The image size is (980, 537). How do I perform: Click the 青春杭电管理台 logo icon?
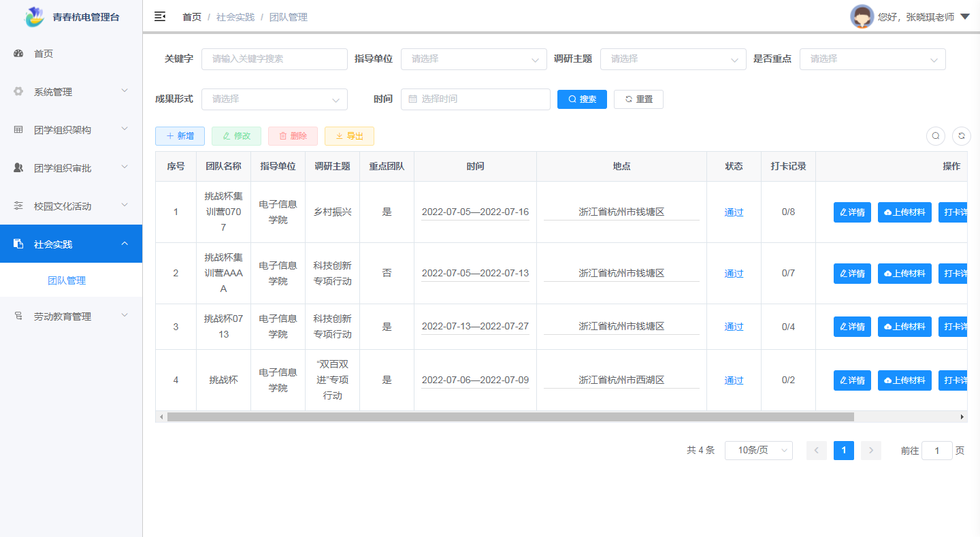coord(34,17)
